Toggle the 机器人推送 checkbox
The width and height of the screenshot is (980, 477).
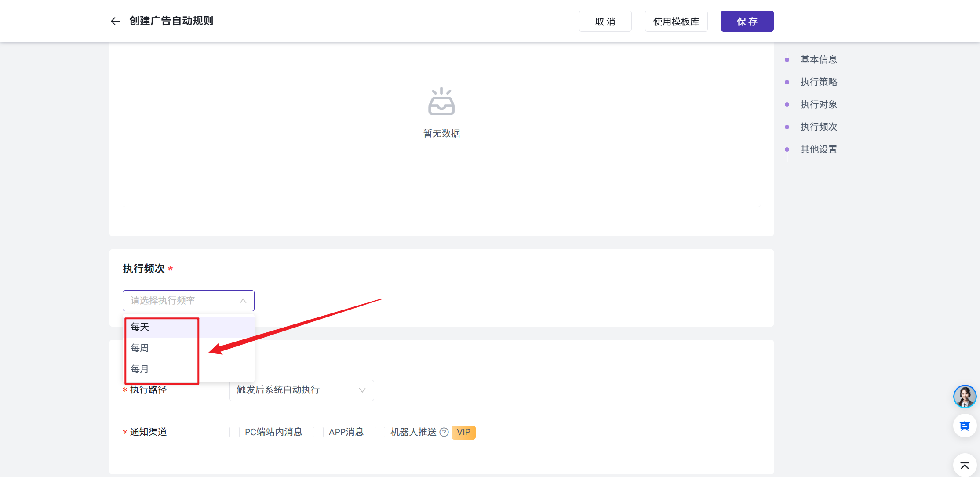[x=380, y=432]
